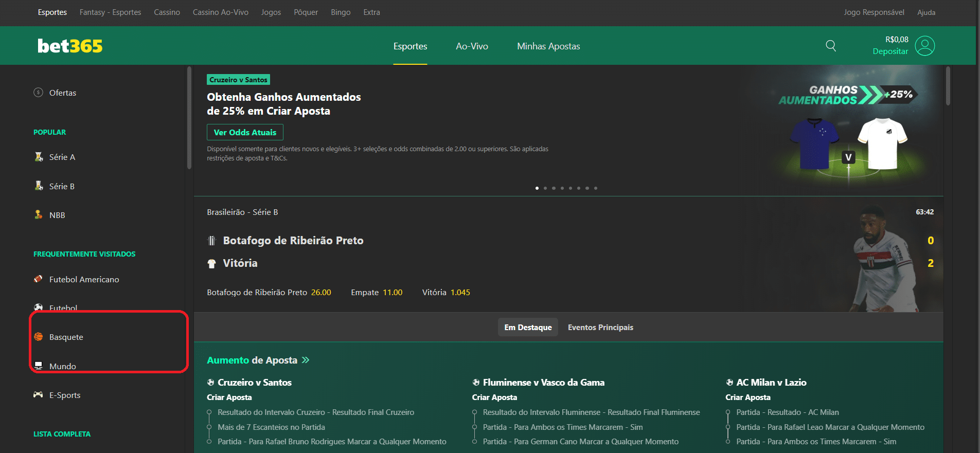Open the user account avatar icon
The width and height of the screenshot is (980, 453).
(x=925, y=46)
